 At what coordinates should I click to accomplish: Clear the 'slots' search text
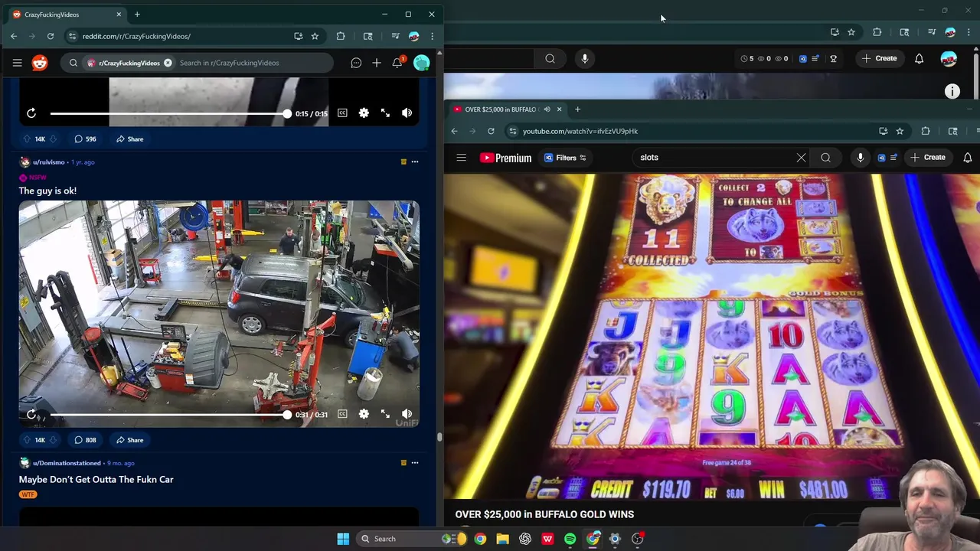(x=801, y=158)
